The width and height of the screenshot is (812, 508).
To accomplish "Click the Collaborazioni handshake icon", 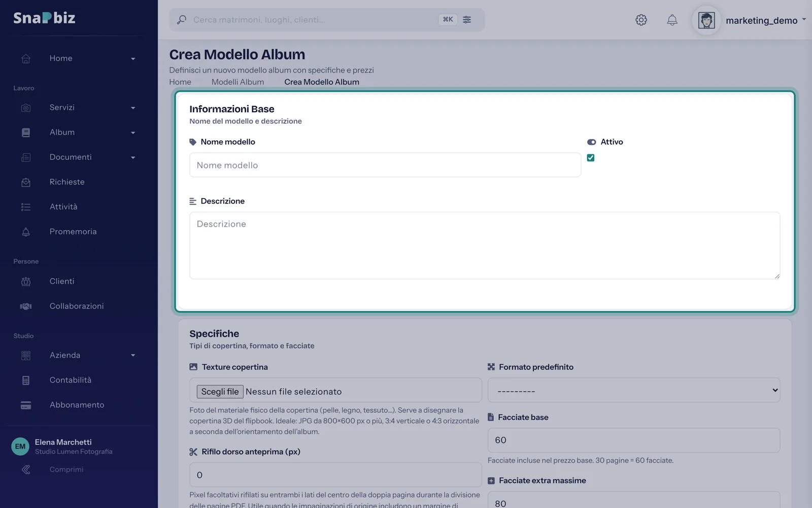I will pos(26,306).
